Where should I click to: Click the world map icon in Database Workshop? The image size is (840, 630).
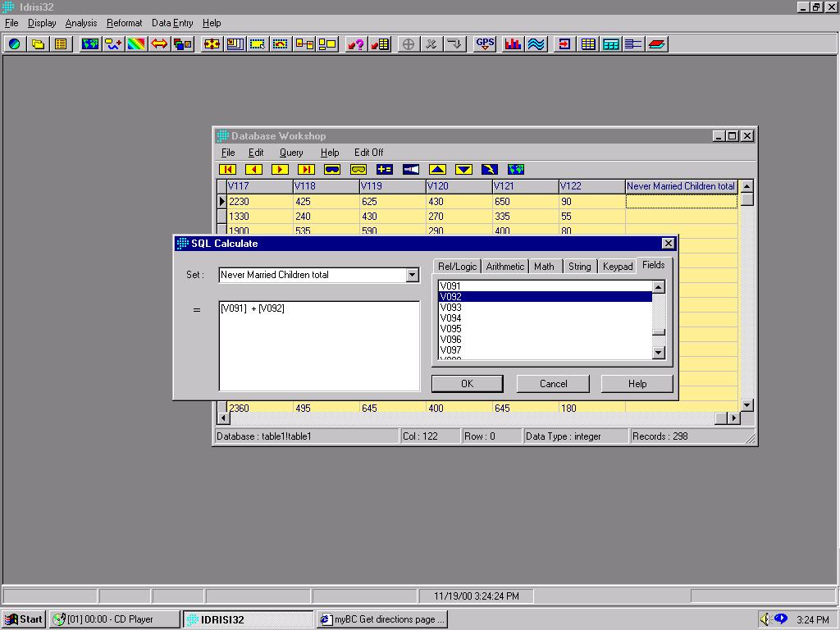coord(516,169)
